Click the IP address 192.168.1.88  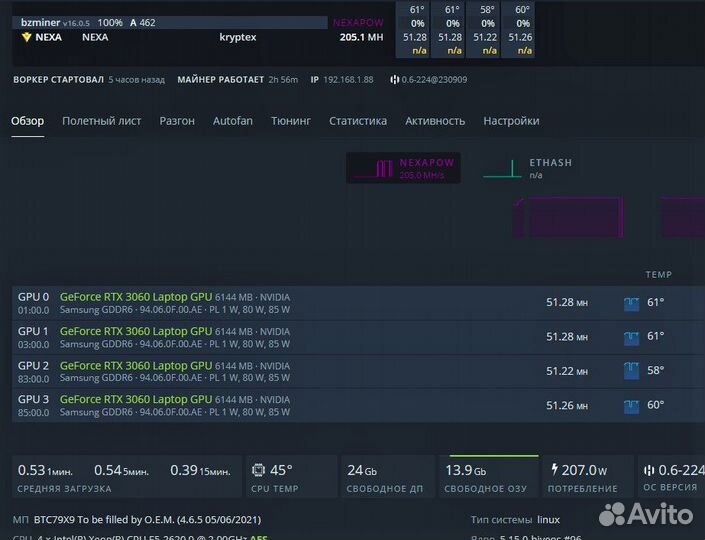point(348,80)
